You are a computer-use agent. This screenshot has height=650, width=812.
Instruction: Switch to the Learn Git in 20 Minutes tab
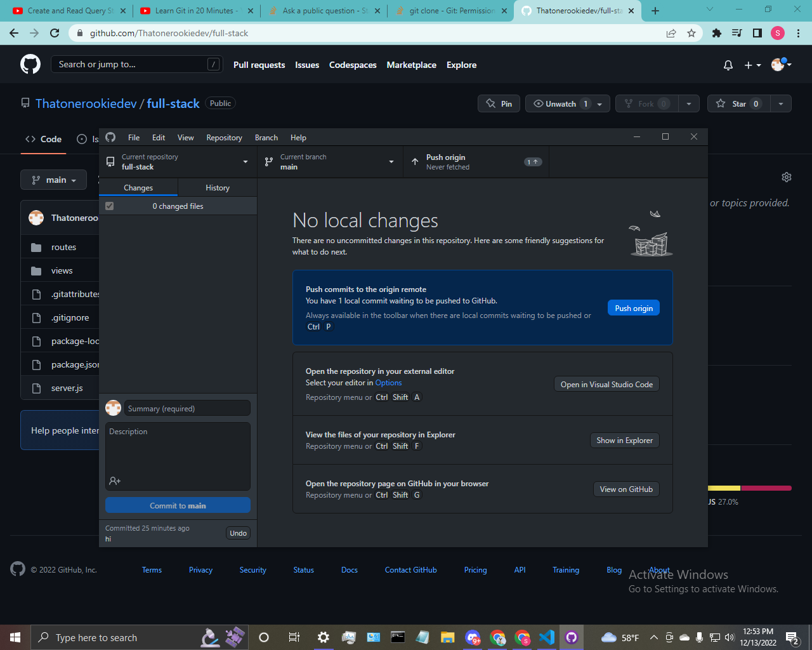[x=197, y=11]
